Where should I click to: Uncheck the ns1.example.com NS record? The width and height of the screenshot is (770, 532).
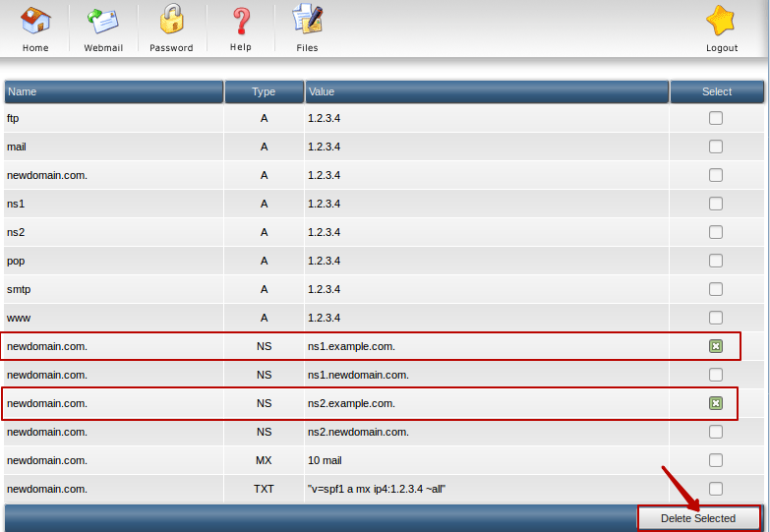(x=716, y=346)
